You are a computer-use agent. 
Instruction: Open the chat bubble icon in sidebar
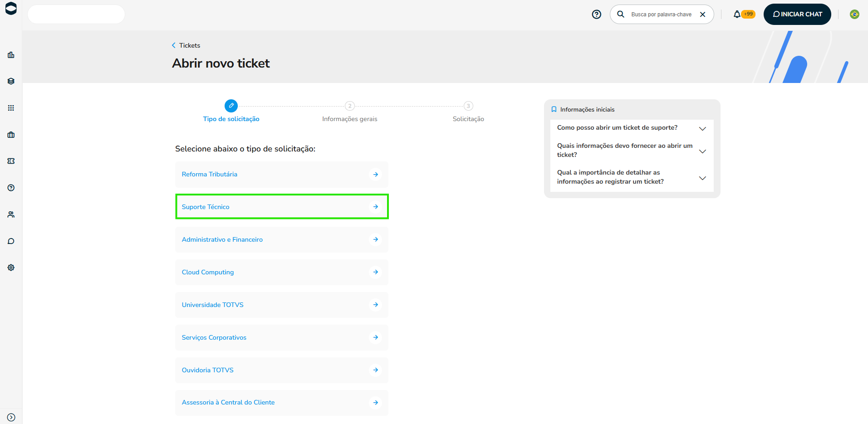(11, 241)
